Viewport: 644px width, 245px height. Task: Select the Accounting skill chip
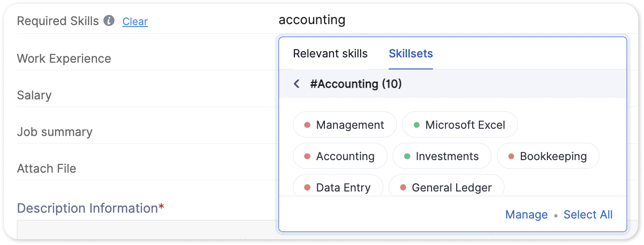coord(340,156)
